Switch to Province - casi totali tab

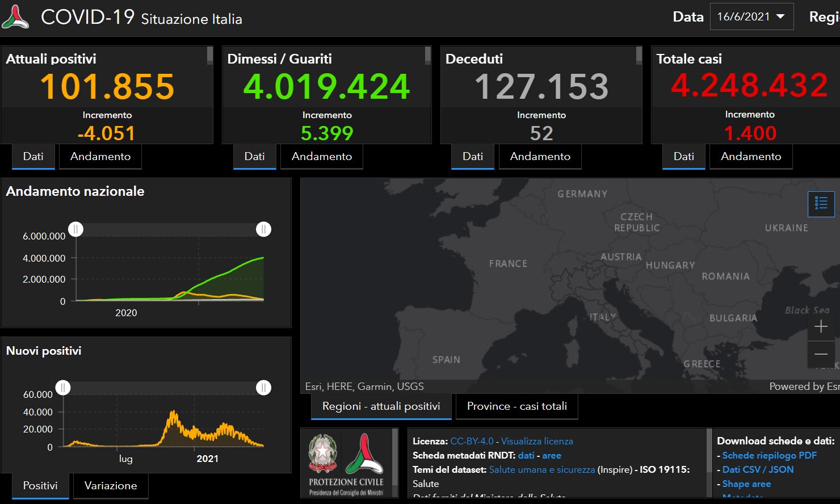point(516,406)
